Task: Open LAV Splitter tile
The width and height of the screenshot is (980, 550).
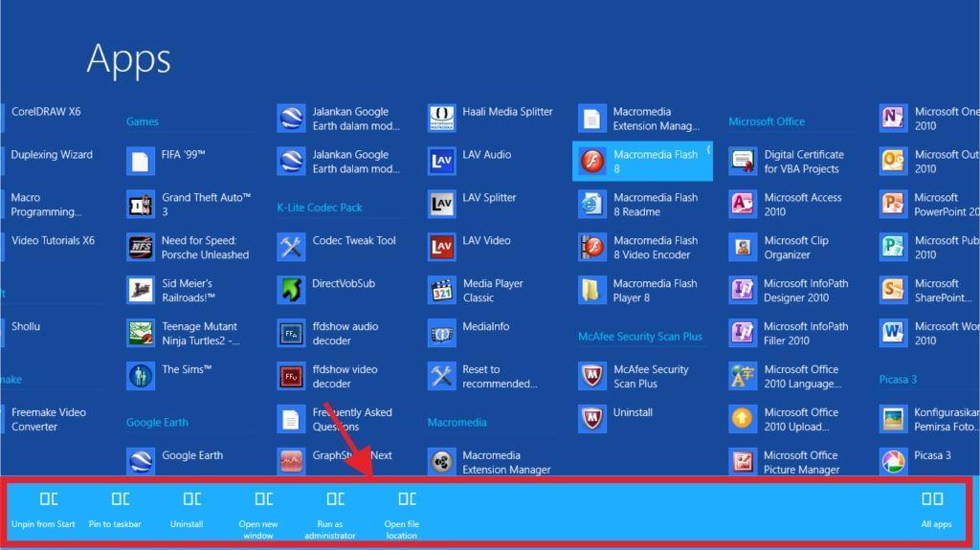Action: tap(472, 205)
